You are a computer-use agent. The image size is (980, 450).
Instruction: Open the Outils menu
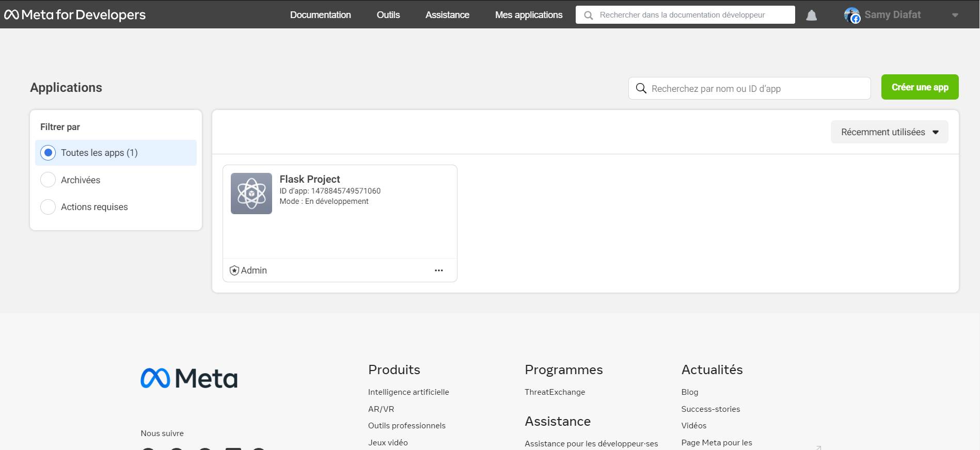(x=388, y=15)
